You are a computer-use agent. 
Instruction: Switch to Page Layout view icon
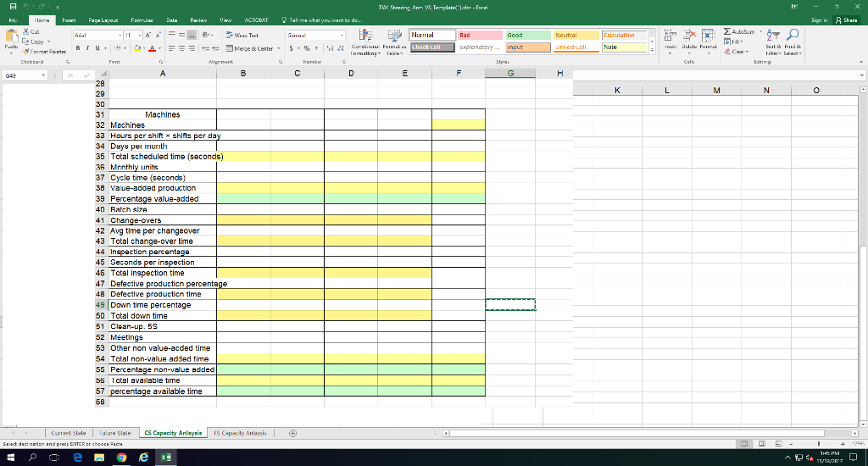tap(762, 444)
